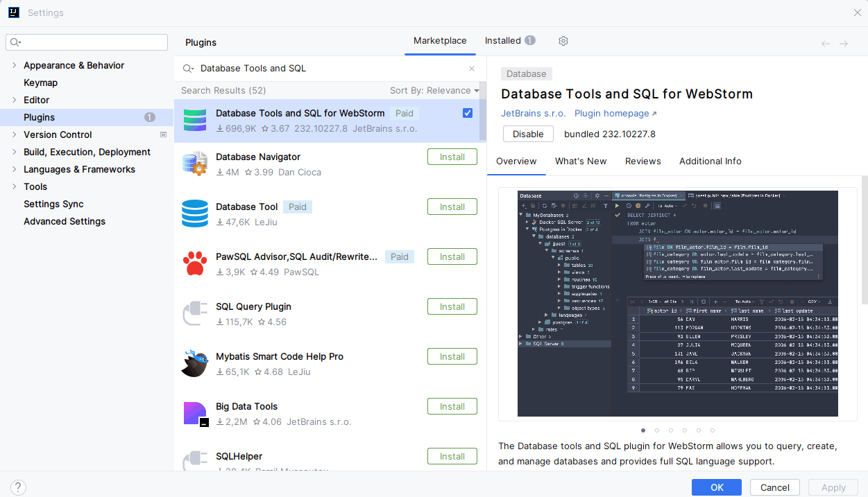The height and width of the screenshot is (497, 868).
Task: Navigate back with the left arrow
Action: (826, 44)
